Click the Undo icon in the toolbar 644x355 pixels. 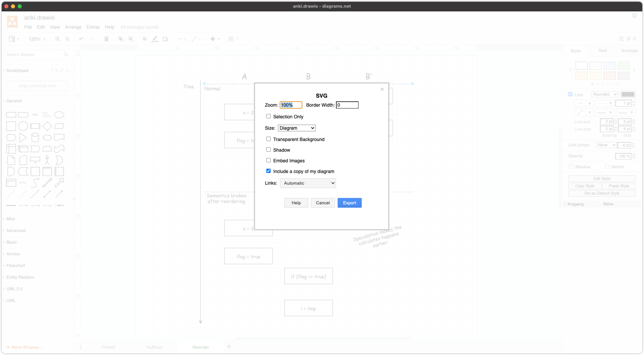click(x=82, y=39)
